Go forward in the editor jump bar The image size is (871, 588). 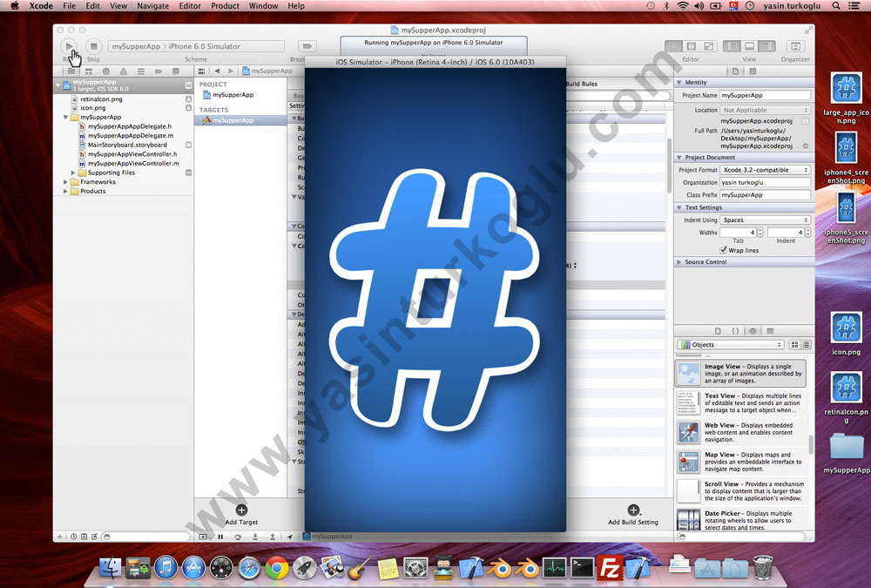tap(231, 71)
